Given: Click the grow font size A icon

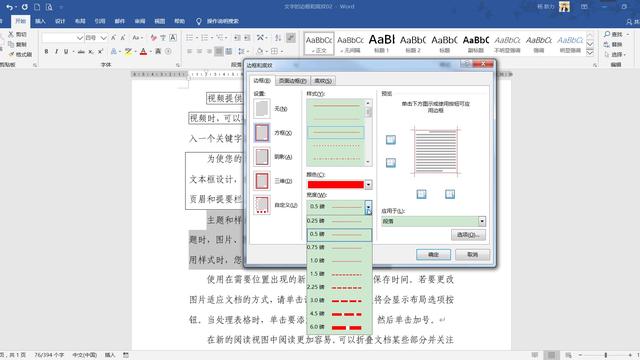Looking at the screenshot, I should [113, 38].
